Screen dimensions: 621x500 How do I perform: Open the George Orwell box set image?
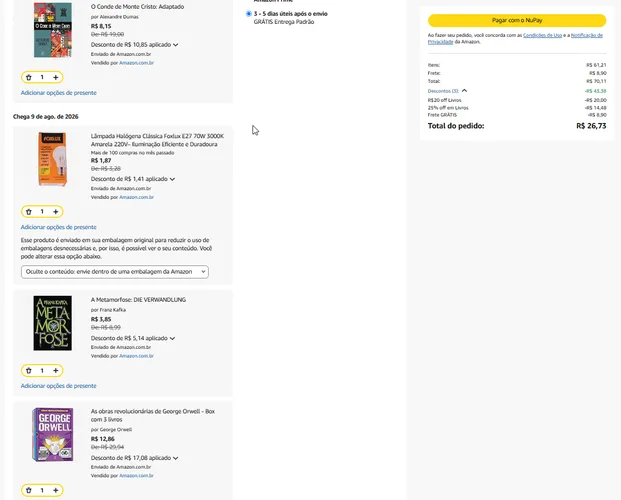[53, 435]
